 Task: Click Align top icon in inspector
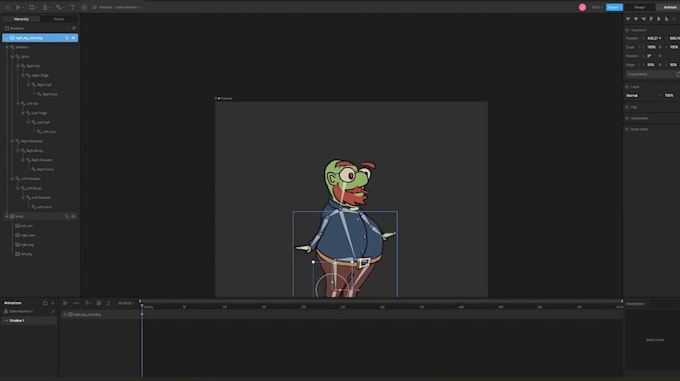651,19
